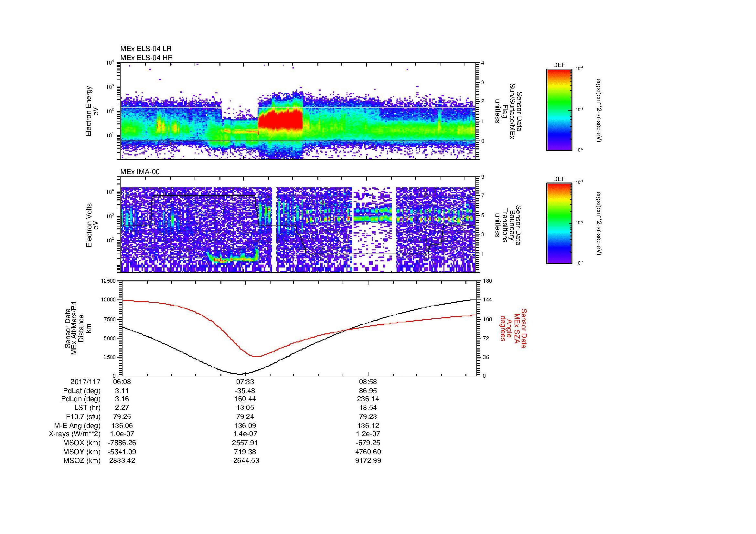The height and width of the screenshot is (534, 756).
Task: Click the 'PdLat (deg)' row label
Action: [82, 391]
